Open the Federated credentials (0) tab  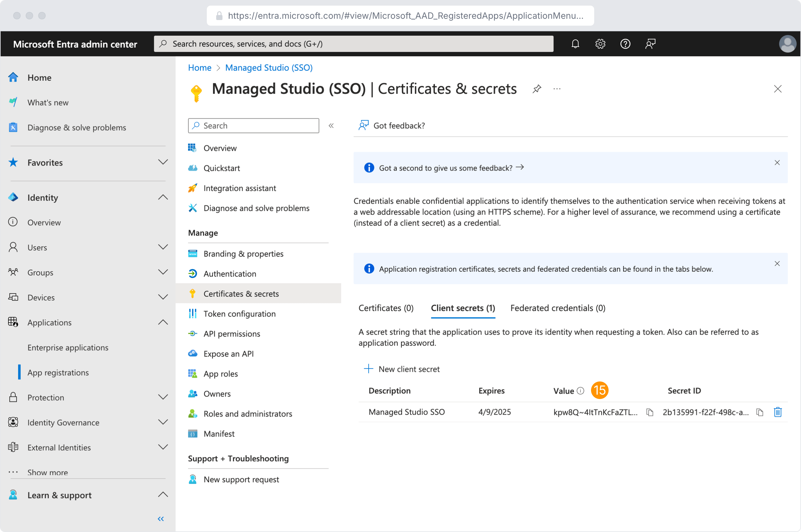(557, 308)
